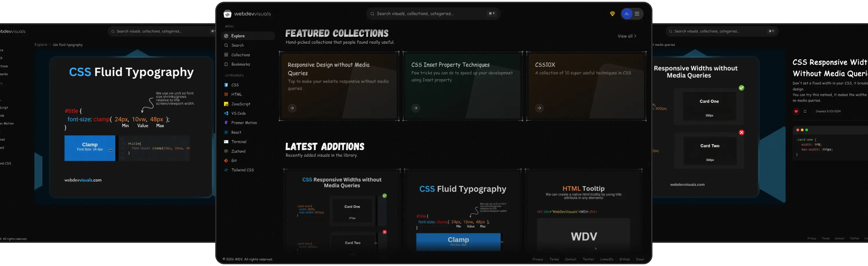Open Responsive Design without Media Queries collection arrow
The height and width of the screenshot is (266, 868).
coord(292,108)
